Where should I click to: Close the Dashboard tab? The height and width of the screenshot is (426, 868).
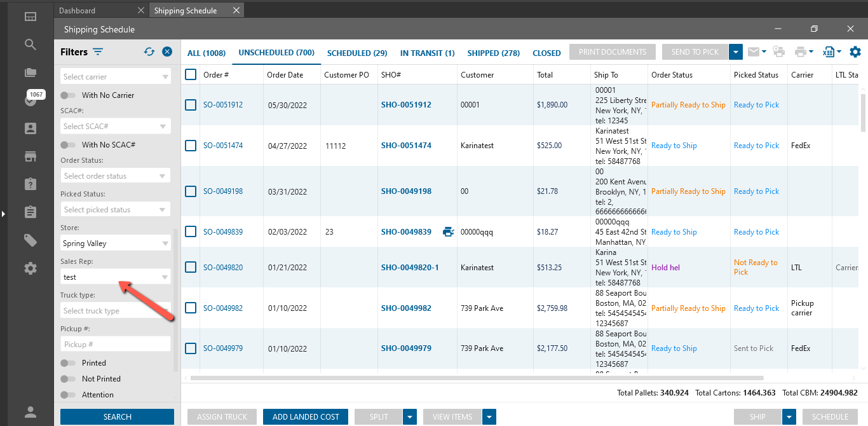click(141, 10)
